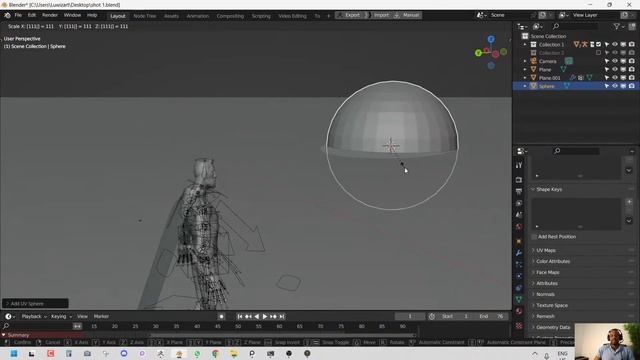Open the File menu
The image size is (640, 360).
(18, 16)
